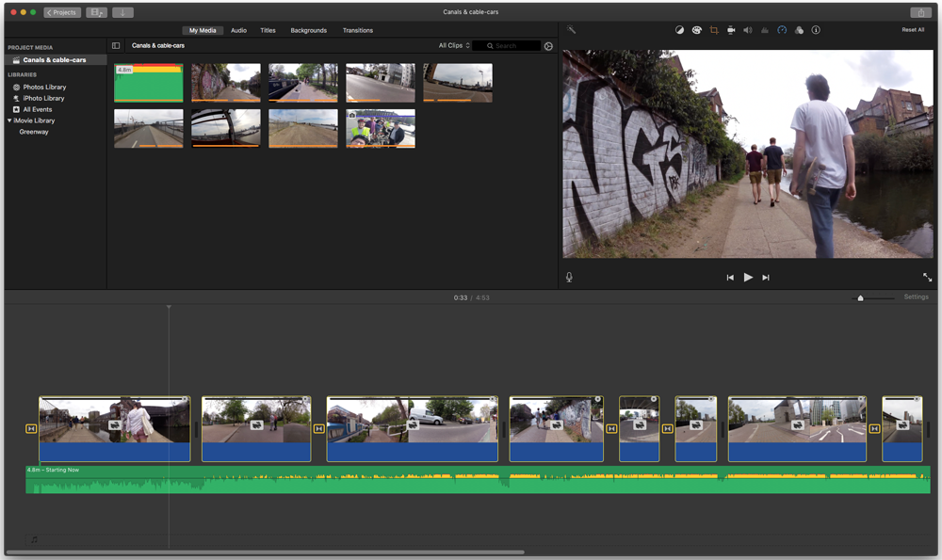Viewport: 942px width, 560px height.
Task: Go back using the Projects button
Action: [62, 12]
